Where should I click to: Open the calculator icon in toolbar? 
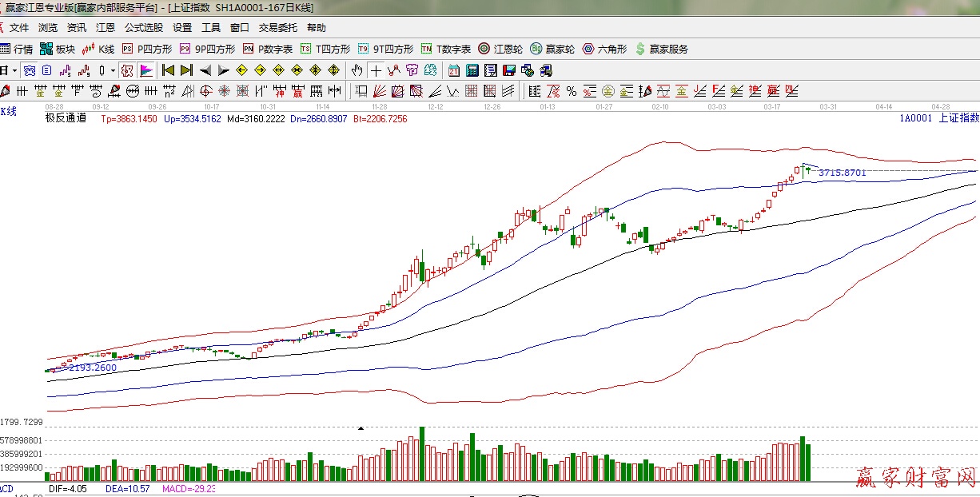tap(472, 70)
